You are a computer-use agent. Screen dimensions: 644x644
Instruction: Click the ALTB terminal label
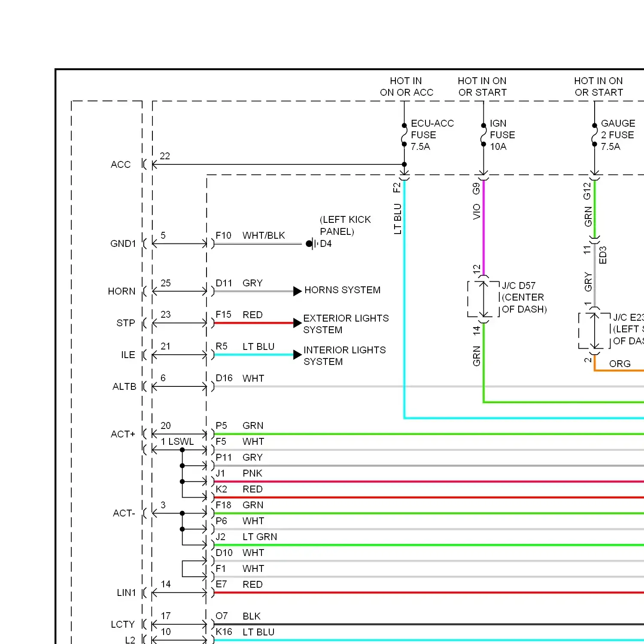[x=124, y=386]
